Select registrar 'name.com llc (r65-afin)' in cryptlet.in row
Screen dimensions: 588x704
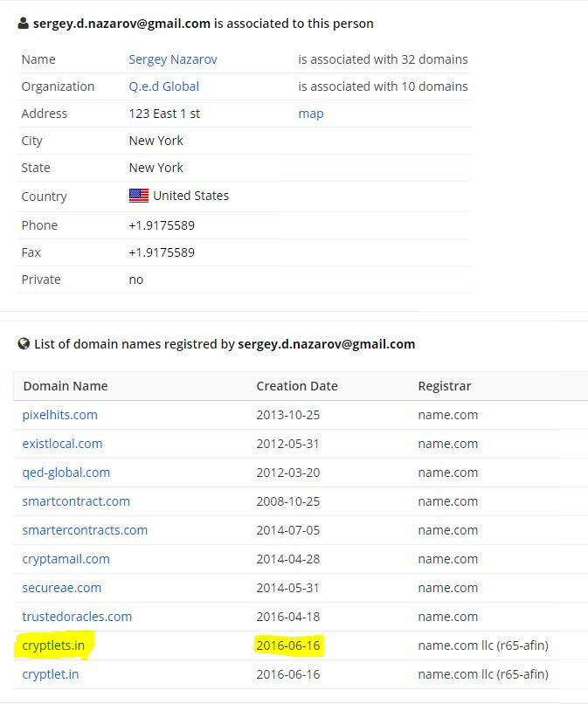point(483,674)
